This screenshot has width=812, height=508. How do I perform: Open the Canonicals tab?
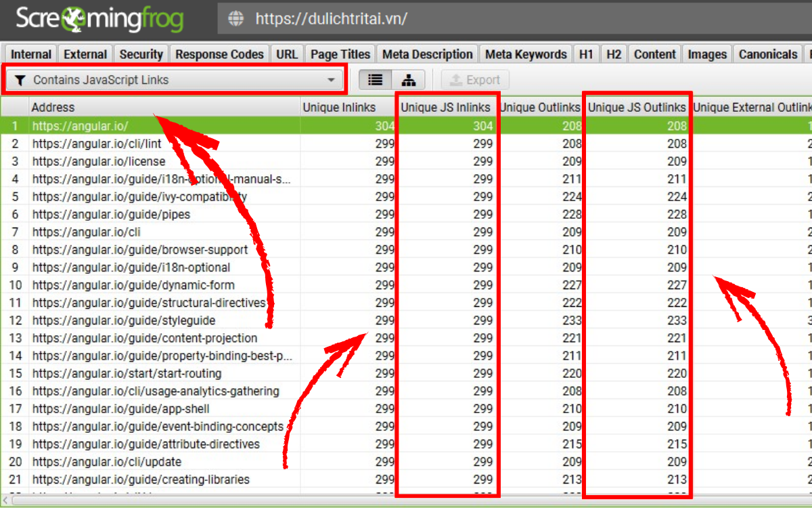(x=768, y=54)
